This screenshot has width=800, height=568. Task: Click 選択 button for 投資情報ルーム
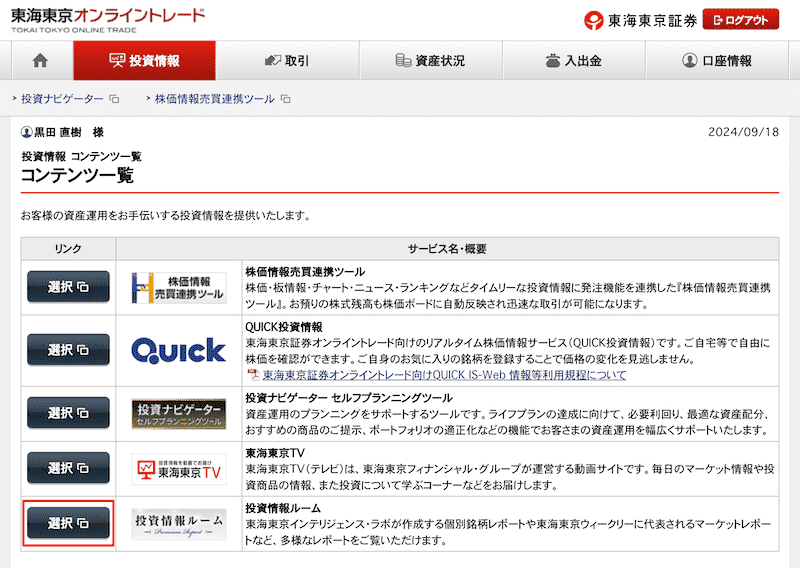(68, 523)
